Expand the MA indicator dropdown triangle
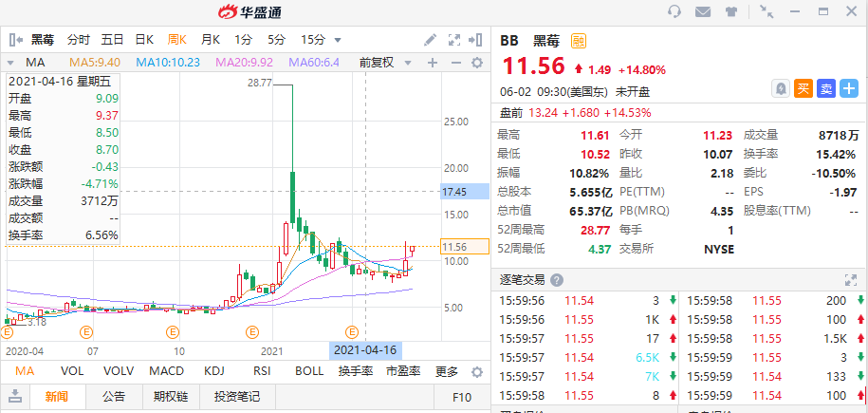The height and width of the screenshot is (413, 868). point(10,64)
